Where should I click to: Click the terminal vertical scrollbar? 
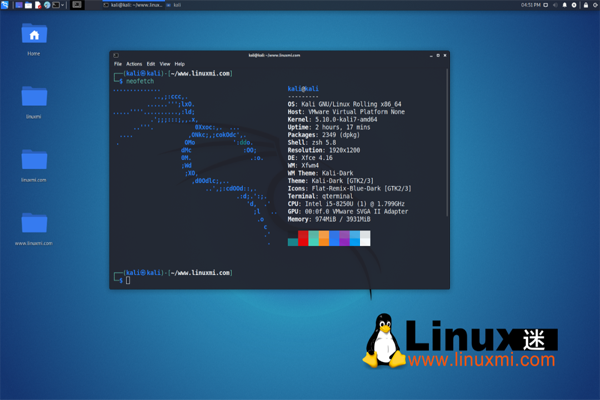click(x=447, y=143)
